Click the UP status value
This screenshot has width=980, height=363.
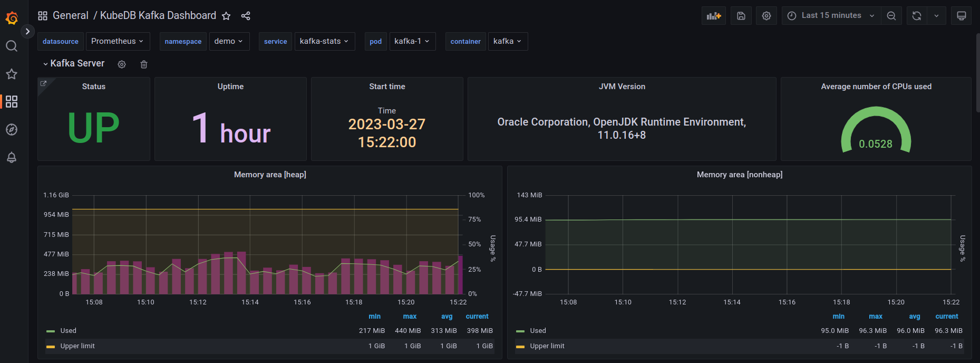click(94, 128)
